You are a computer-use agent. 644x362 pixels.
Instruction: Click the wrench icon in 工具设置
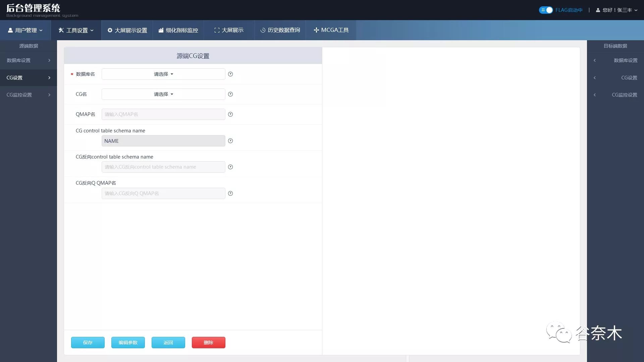point(61,30)
